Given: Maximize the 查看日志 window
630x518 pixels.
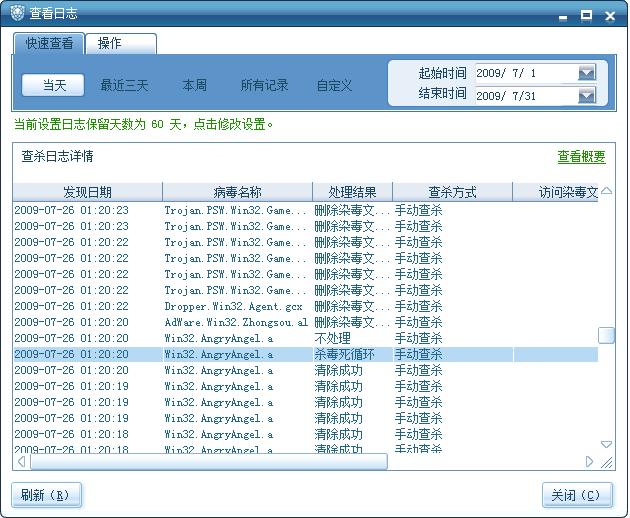Looking at the screenshot, I should tap(587, 16).
